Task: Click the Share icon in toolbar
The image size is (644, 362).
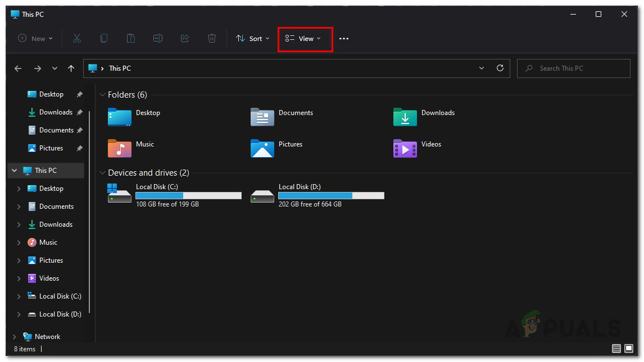Action: (x=185, y=38)
